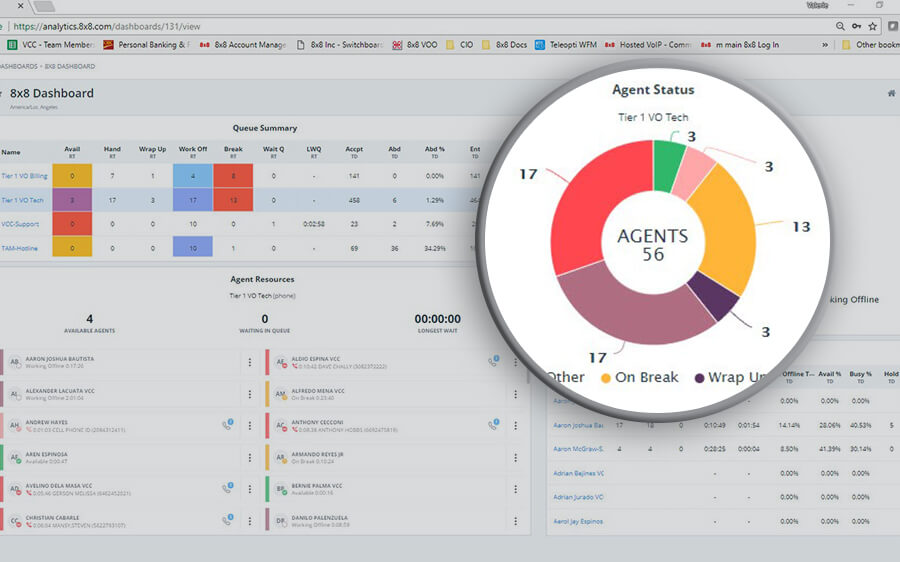Viewport: 900px width, 562px height.
Task: Open options menu for Anthony Cecconi
Action: pyautogui.click(x=515, y=425)
